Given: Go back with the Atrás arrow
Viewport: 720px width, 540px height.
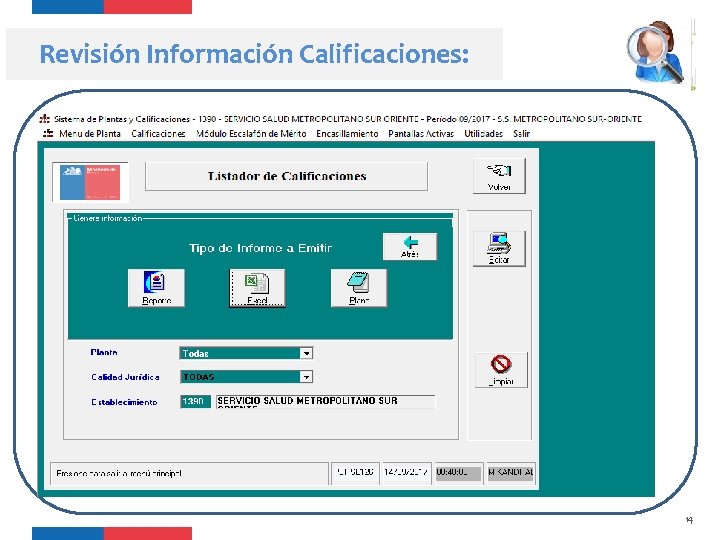Looking at the screenshot, I should click(410, 247).
